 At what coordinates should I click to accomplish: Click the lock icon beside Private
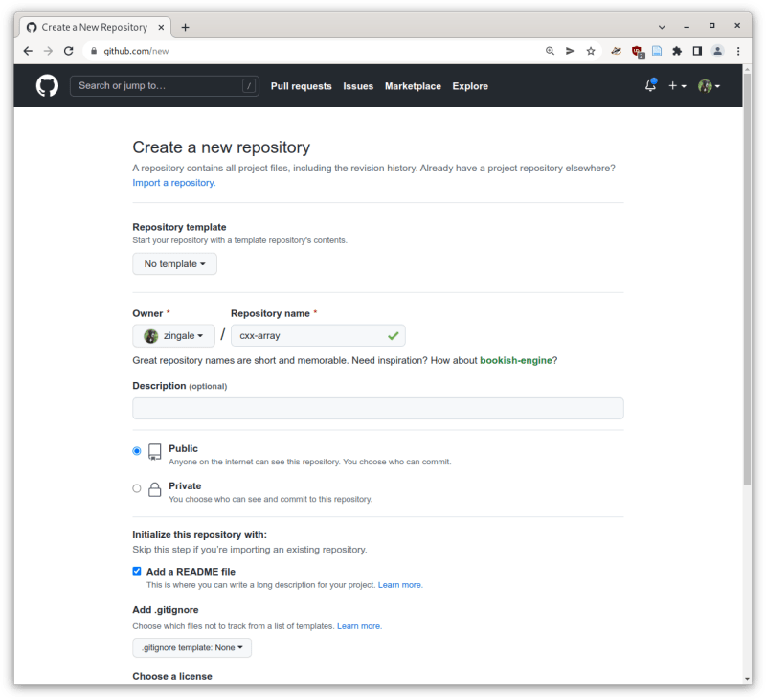155,489
